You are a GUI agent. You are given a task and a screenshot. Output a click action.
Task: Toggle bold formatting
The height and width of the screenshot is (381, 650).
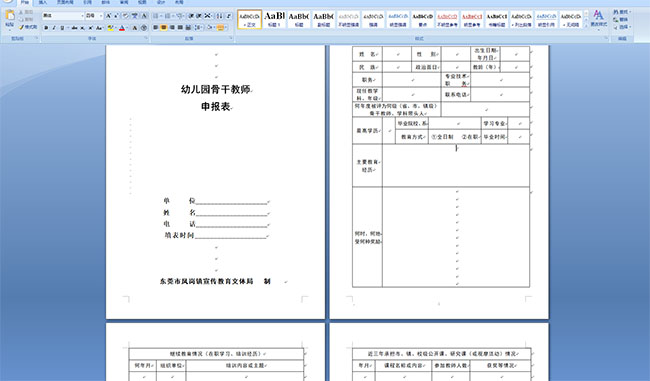[46, 28]
